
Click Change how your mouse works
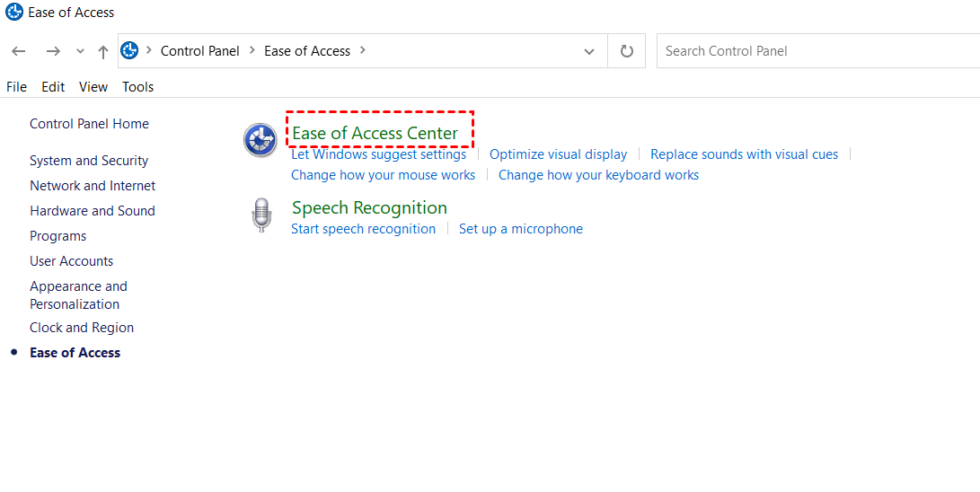[x=384, y=175]
